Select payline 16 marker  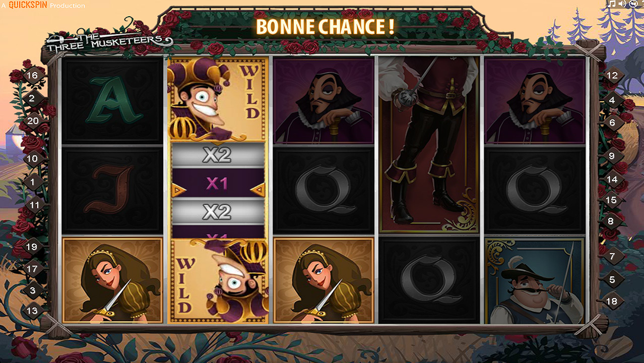pyautogui.click(x=32, y=76)
